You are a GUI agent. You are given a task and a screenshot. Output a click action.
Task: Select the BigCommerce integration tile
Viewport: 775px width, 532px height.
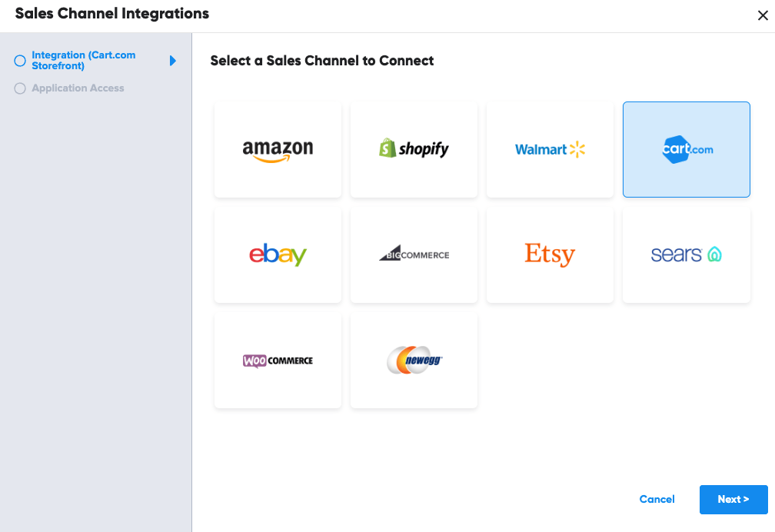point(414,254)
